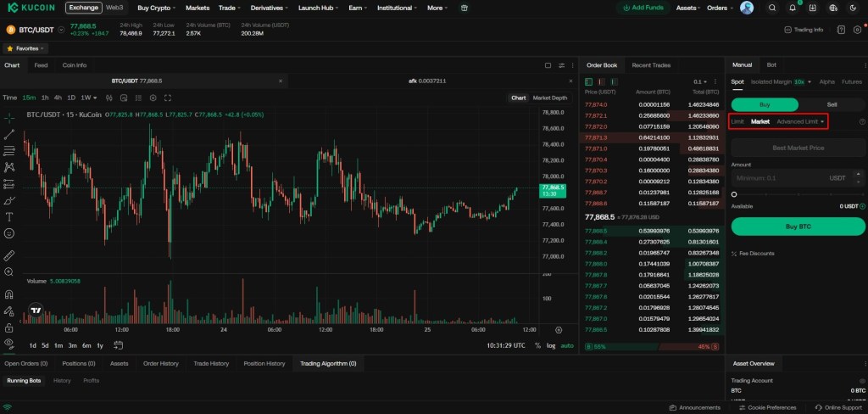Open the tutorial help icon beside Trading Info
This screenshot has height=414, width=868.
click(x=841, y=30)
